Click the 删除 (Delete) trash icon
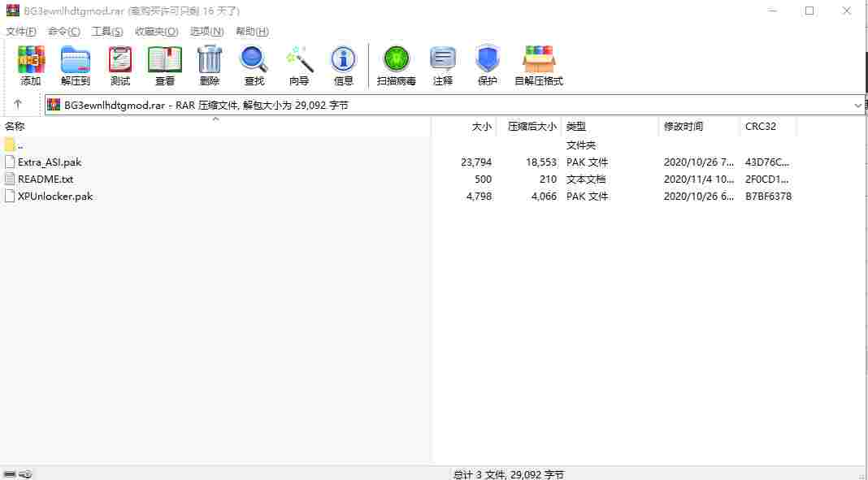 click(209, 60)
